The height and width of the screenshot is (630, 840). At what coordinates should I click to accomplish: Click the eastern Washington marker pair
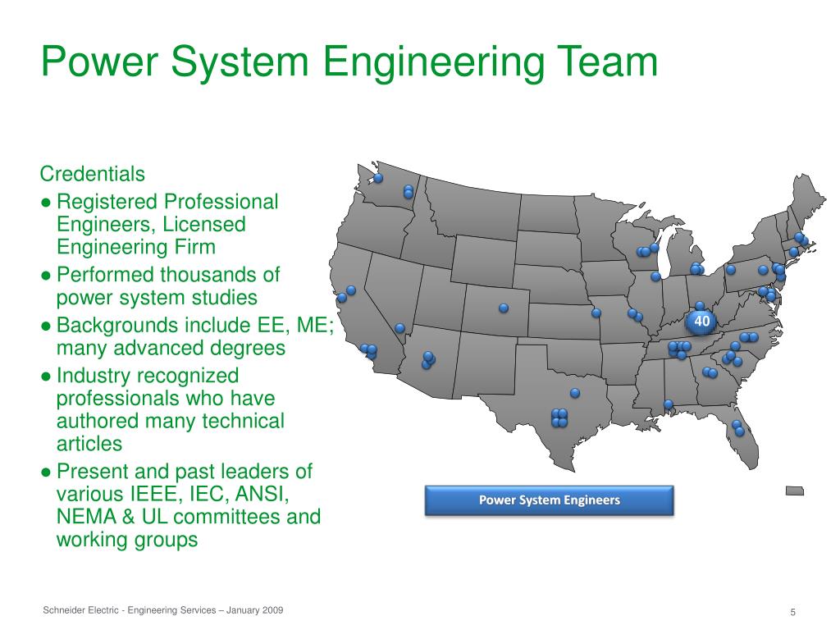tap(409, 192)
